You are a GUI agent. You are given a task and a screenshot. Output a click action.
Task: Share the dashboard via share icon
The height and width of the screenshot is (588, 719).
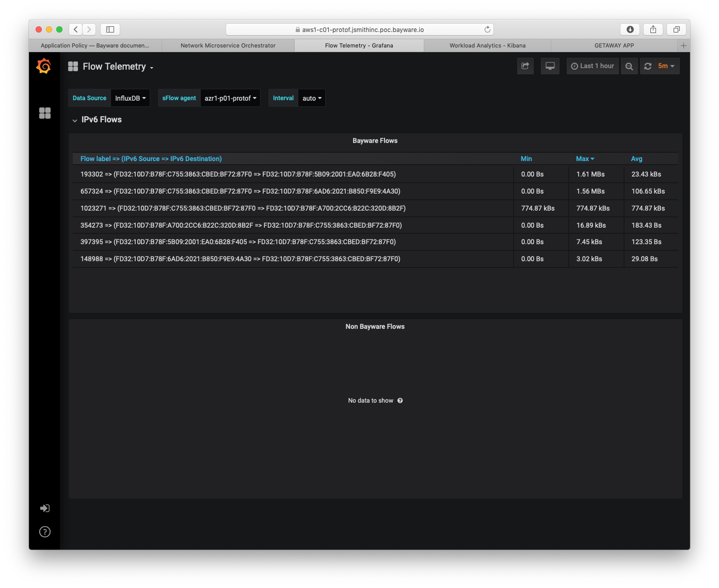pos(525,66)
